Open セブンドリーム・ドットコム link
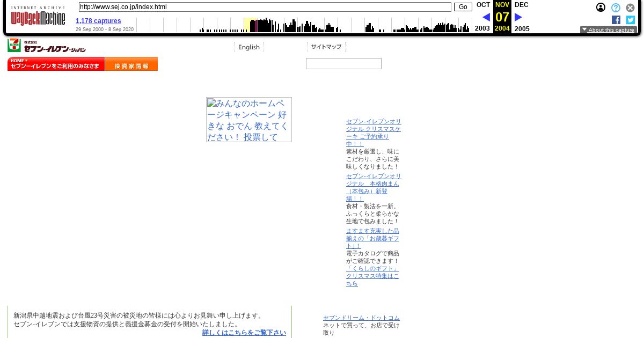The height and width of the screenshot is (338, 644). tap(361, 318)
